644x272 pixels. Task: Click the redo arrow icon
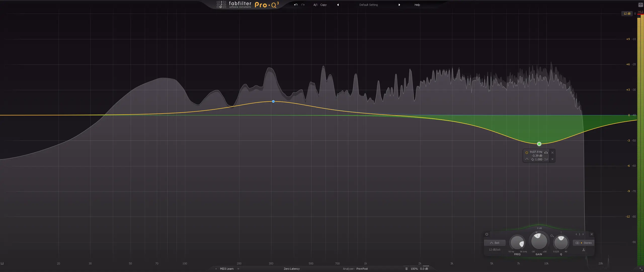click(303, 5)
